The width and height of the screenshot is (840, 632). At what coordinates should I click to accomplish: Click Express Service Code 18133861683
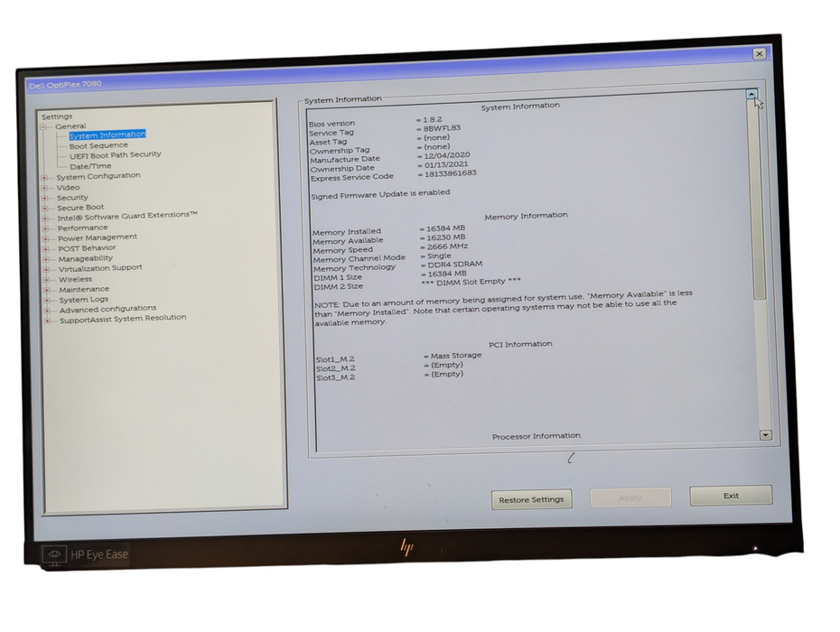(x=450, y=173)
